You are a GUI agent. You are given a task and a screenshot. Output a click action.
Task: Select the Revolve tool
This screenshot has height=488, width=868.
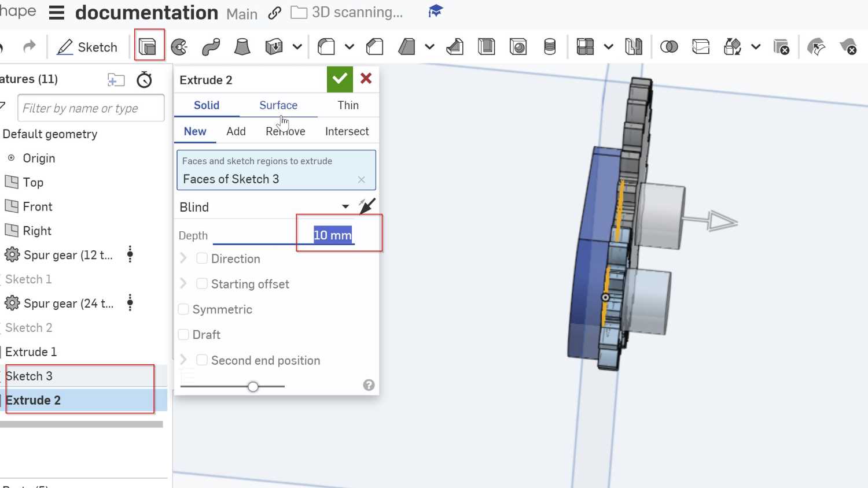179,46
